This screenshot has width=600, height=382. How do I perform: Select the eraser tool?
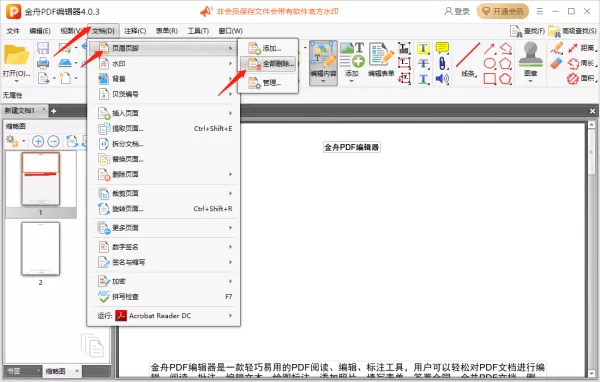coord(556,63)
